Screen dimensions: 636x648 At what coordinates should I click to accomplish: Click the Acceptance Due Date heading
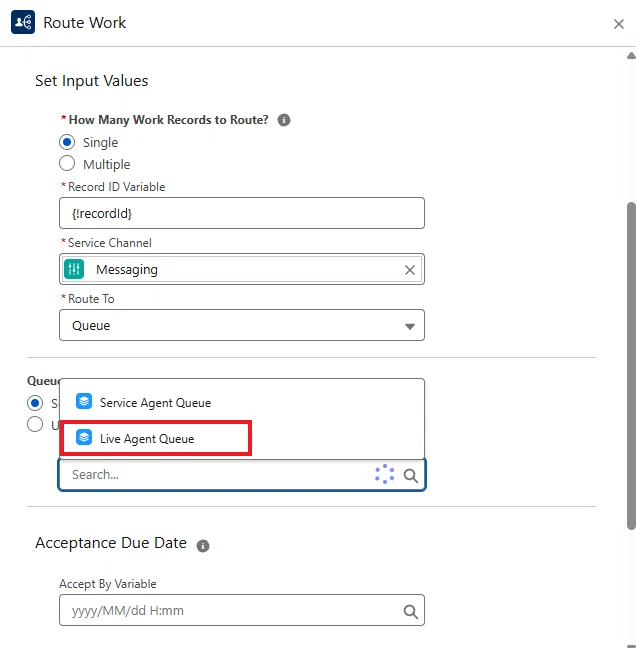click(x=111, y=543)
